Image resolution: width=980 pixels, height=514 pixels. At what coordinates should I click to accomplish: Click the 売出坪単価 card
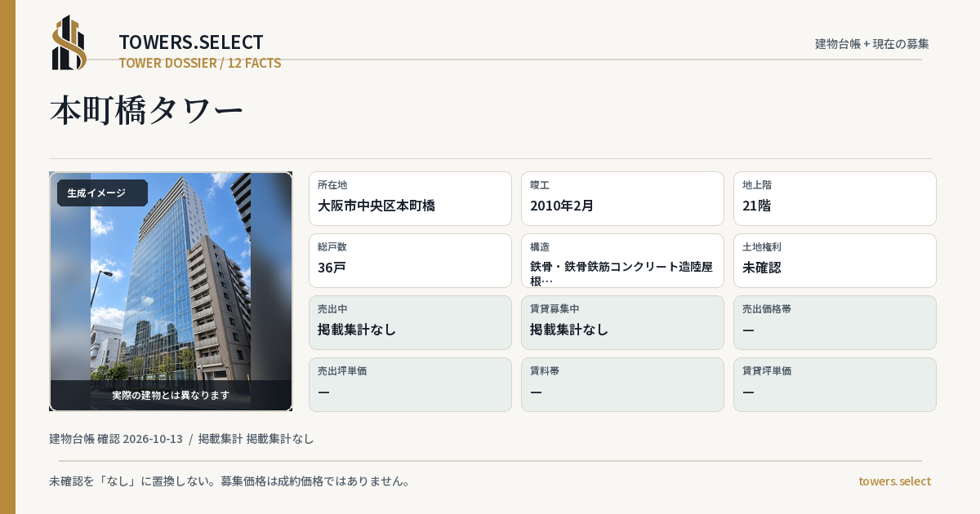(x=410, y=384)
